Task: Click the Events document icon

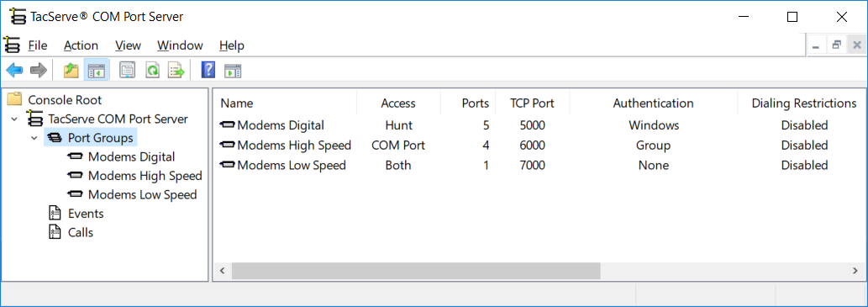Action: click(55, 214)
